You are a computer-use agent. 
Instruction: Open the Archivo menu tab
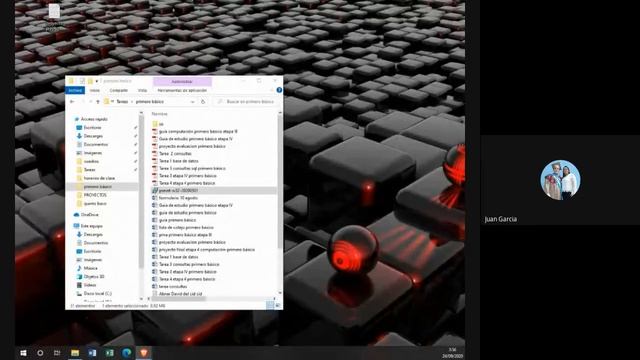(x=75, y=90)
